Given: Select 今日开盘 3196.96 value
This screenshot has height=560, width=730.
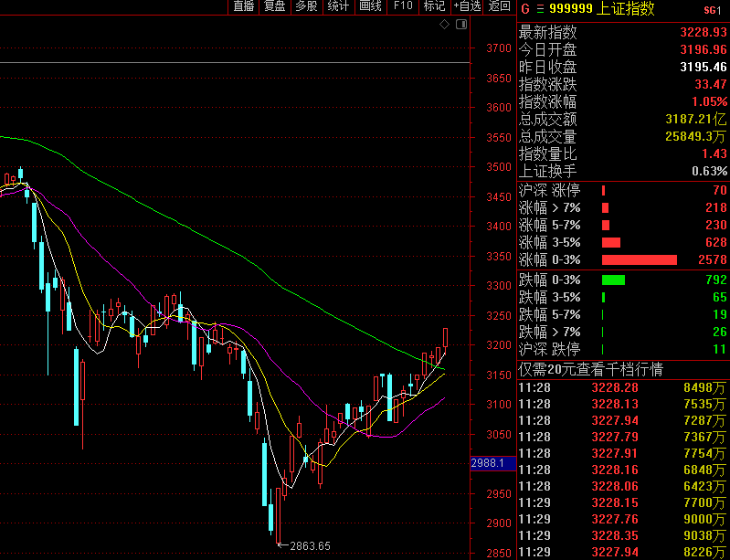Looking at the screenshot, I should 703,49.
